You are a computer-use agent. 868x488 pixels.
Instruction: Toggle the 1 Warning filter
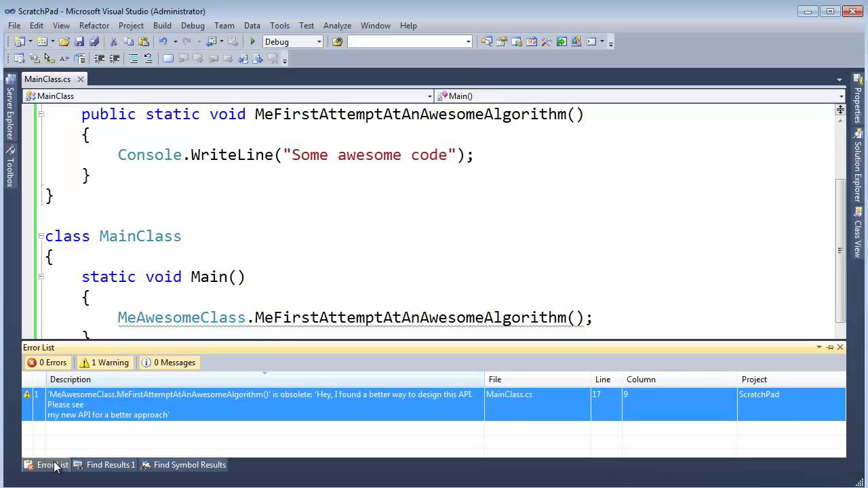coord(104,363)
